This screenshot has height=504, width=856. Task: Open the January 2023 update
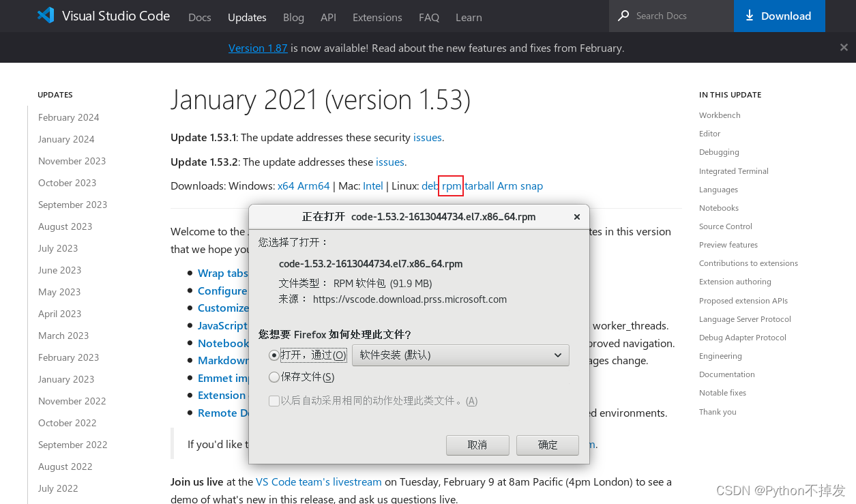coord(66,379)
